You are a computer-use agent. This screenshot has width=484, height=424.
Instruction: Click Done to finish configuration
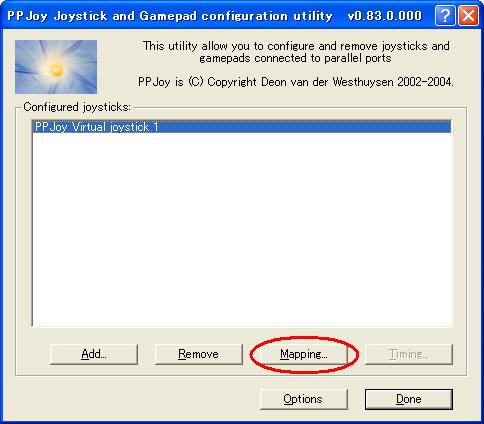point(409,399)
